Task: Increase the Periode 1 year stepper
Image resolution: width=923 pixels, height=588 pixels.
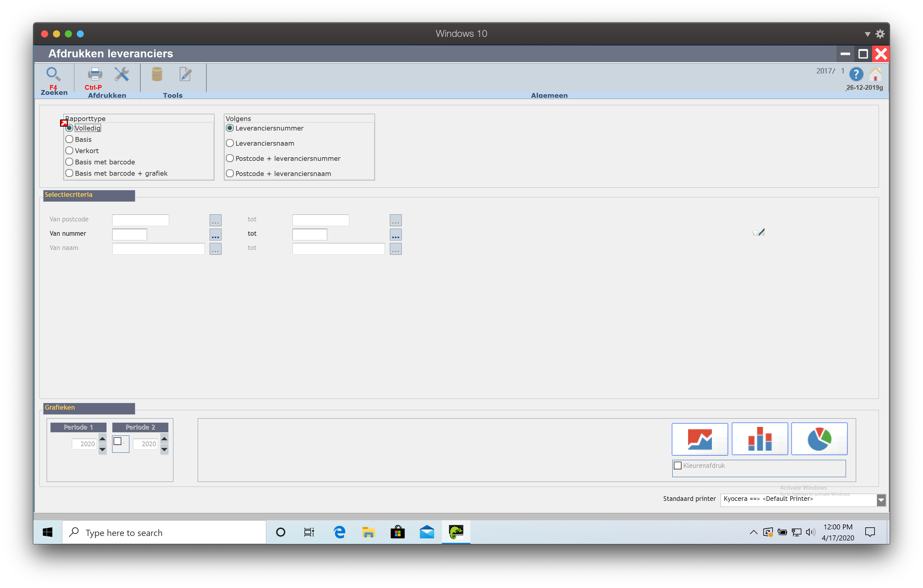Action: click(x=102, y=439)
